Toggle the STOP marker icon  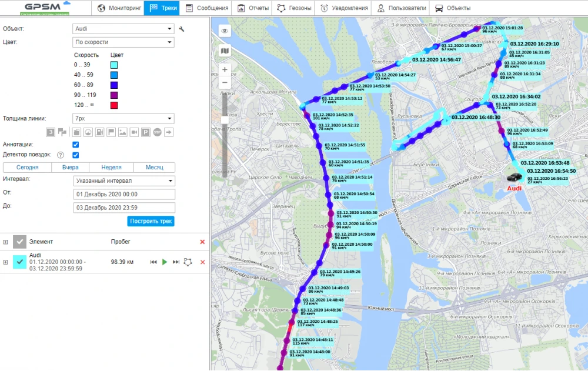(158, 132)
